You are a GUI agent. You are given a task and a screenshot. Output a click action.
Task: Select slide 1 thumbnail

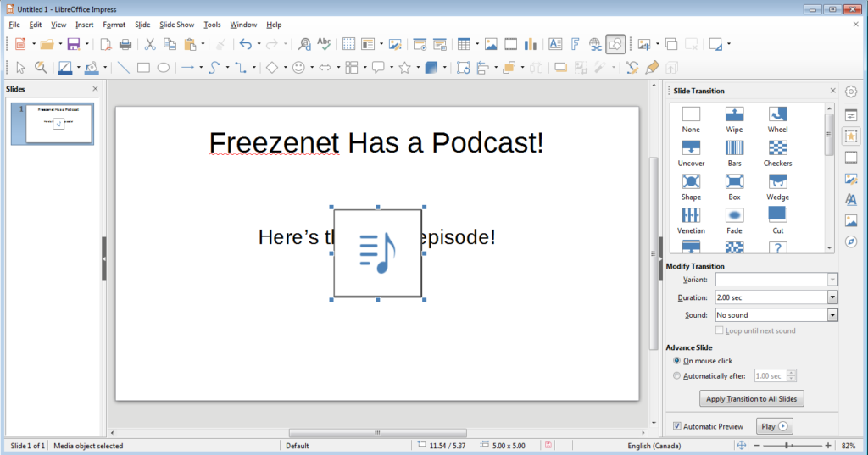(58, 124)
